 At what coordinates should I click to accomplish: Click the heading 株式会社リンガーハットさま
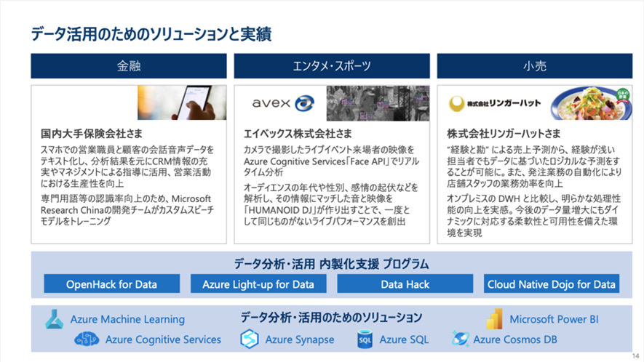point(504,134)
